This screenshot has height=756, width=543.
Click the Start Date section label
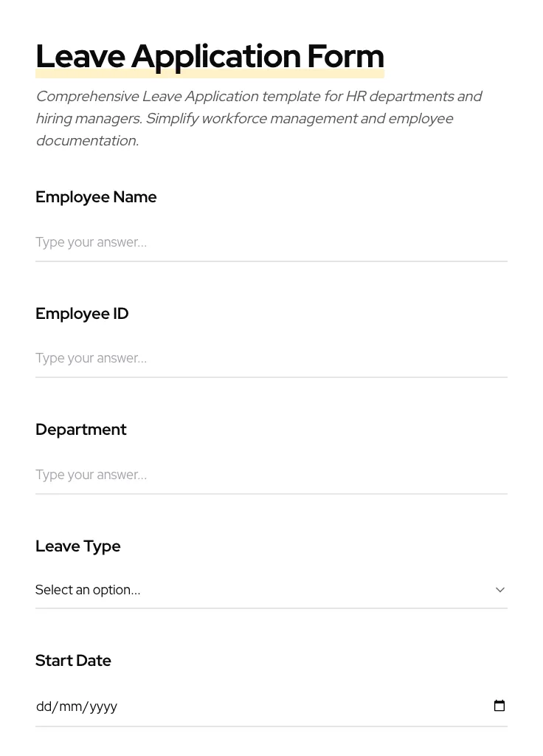pyautogui.click(x=73, y=661)
